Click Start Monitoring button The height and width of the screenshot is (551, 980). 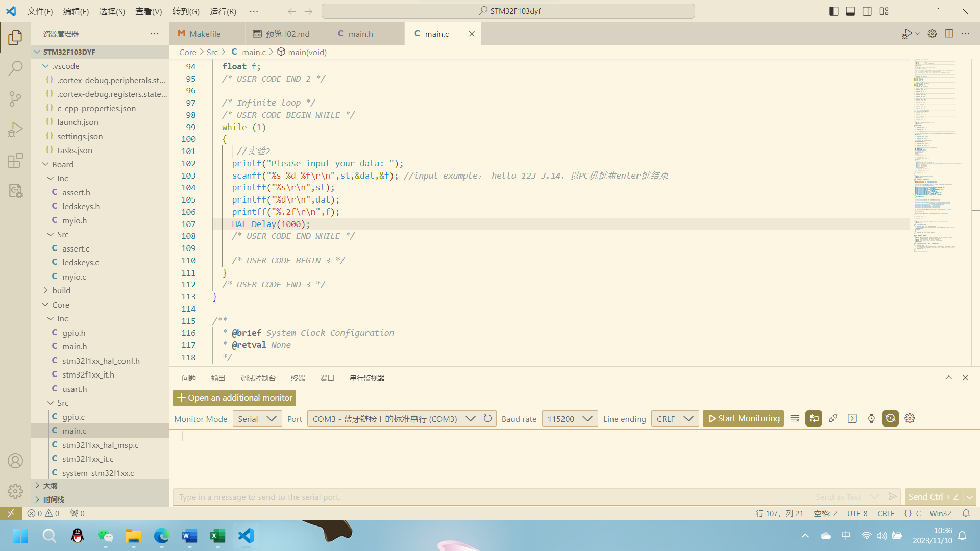point(744,418)
